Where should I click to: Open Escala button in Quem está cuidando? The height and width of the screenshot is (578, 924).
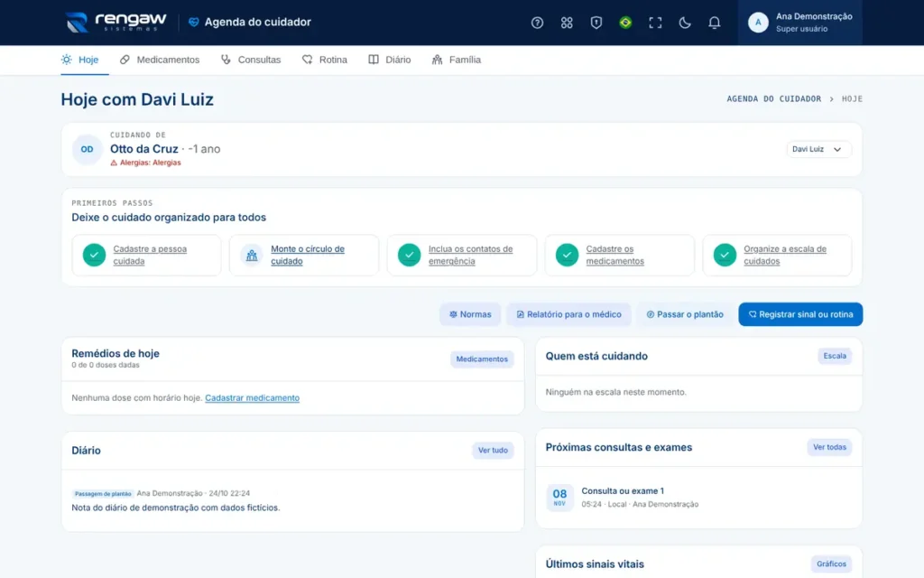point(835,356)
